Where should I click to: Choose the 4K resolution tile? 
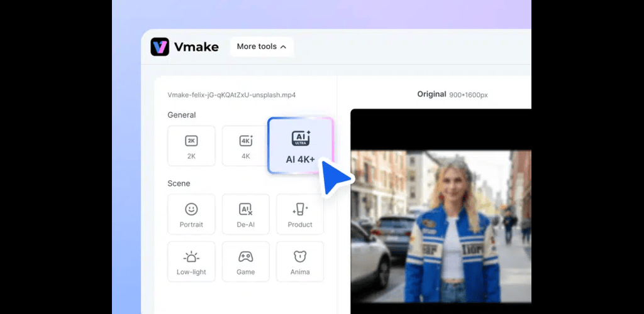(x=245, y=146)
